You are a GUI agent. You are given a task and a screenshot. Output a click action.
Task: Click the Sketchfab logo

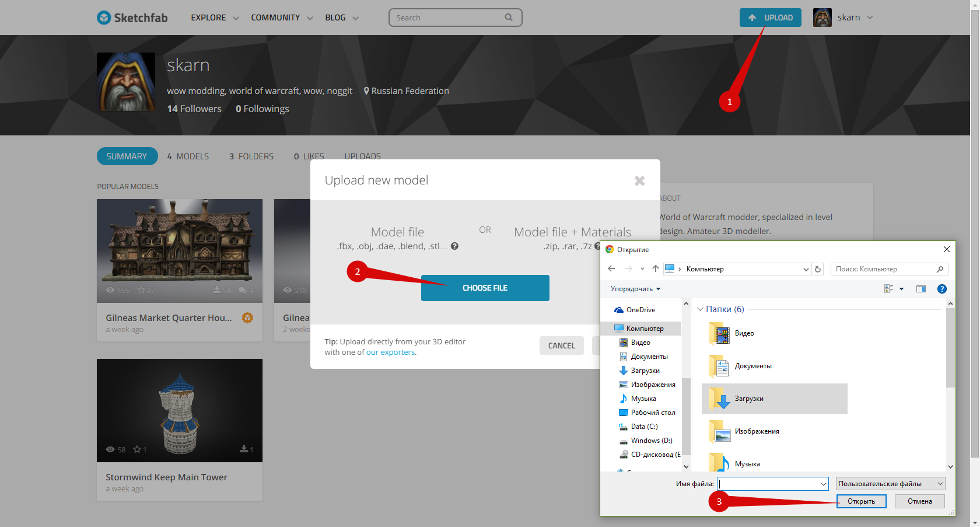(132, 18)
